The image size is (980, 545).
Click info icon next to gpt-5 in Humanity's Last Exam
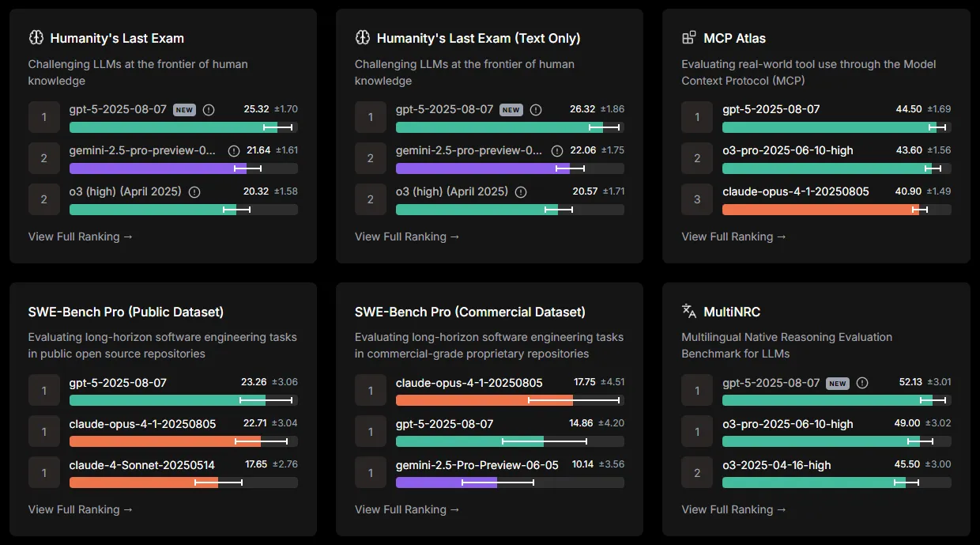(x=209, y=110)
